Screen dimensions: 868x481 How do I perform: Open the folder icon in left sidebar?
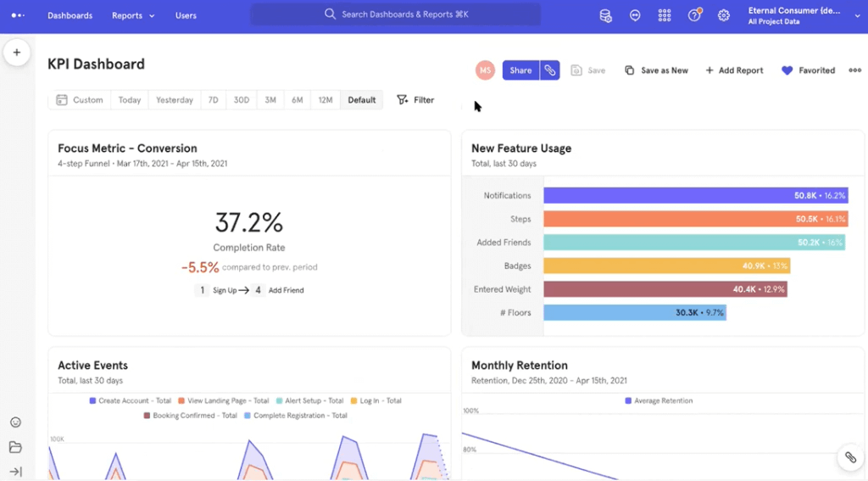pos(15,447)
